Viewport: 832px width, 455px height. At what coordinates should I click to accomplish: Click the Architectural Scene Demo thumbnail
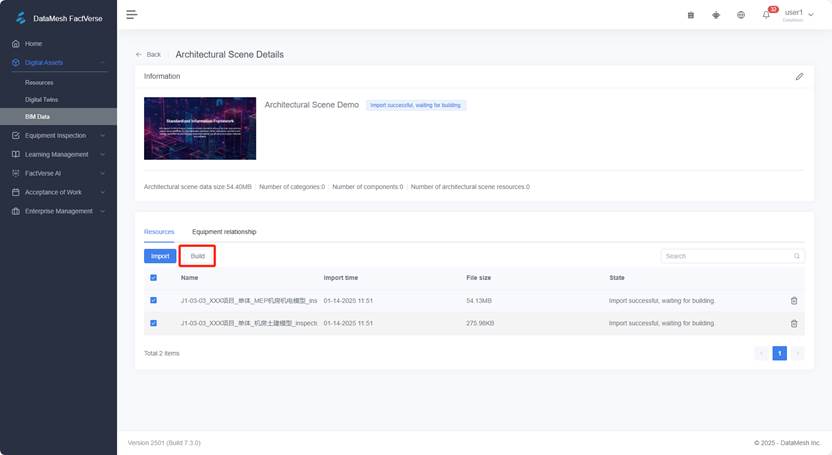point(200,128)
